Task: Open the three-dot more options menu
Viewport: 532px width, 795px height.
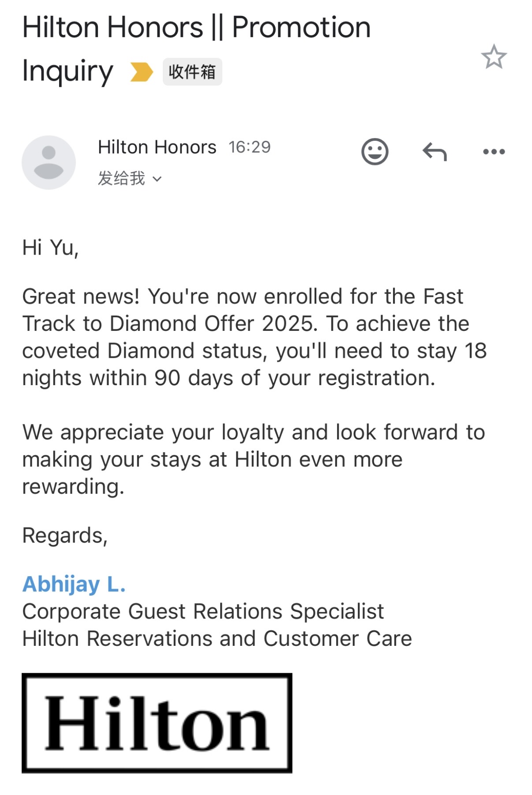Action: point(494,152)
